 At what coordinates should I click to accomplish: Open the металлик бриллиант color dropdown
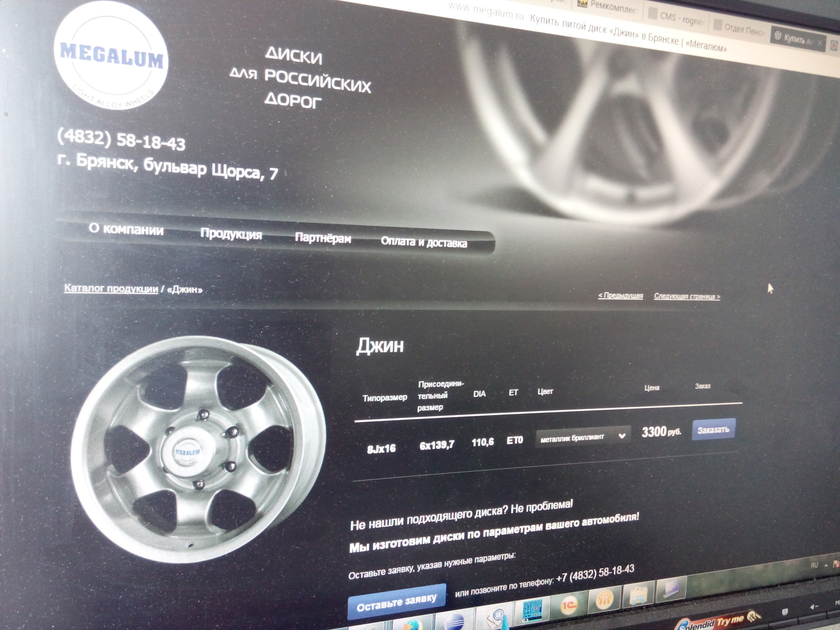pos(582,437)
